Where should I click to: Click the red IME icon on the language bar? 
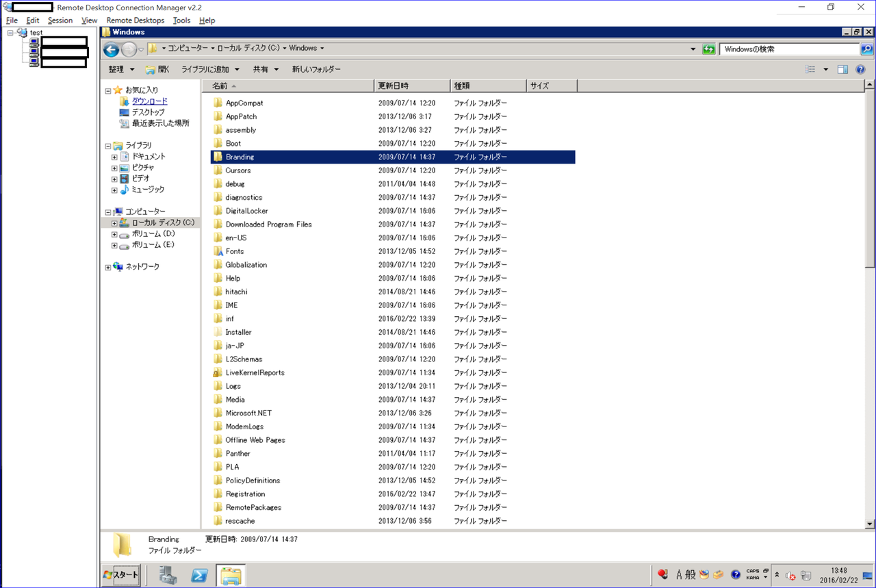[x=662, y=575]
